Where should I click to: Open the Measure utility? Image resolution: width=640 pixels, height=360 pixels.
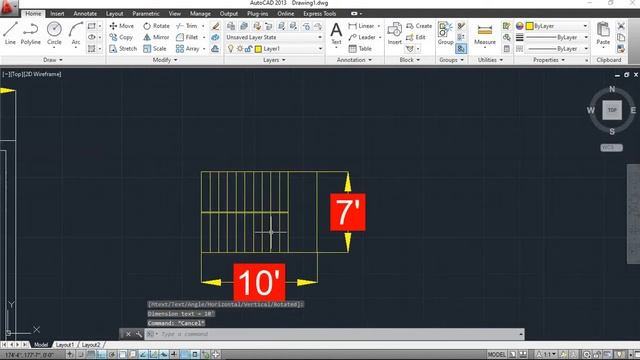[x=484, y=33]
